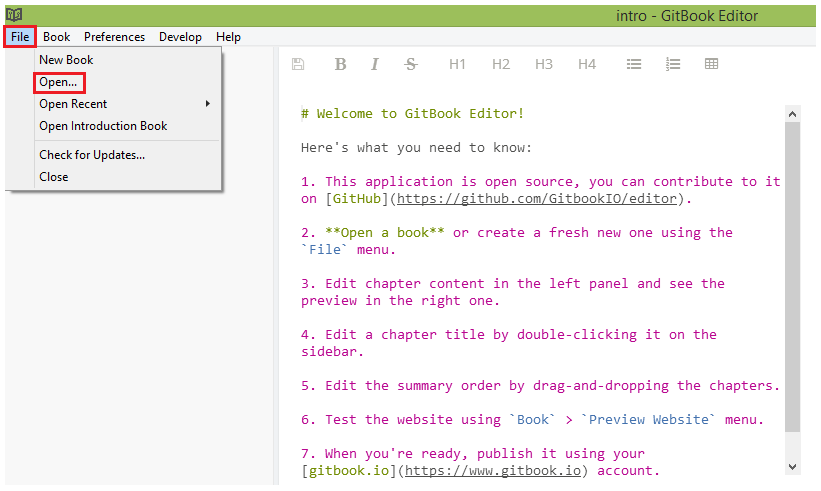Insert a bulleted list
821x491 pixels.
point(634,64)
